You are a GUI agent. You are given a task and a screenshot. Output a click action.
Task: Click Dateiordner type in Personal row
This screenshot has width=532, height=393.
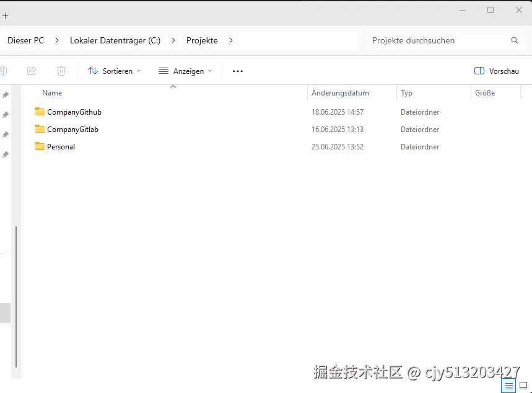(420, 147)
